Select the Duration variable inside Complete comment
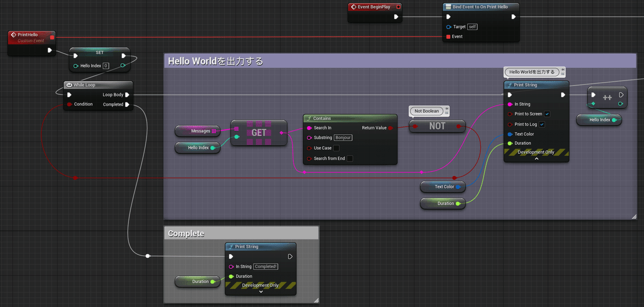 pos(197,281)
